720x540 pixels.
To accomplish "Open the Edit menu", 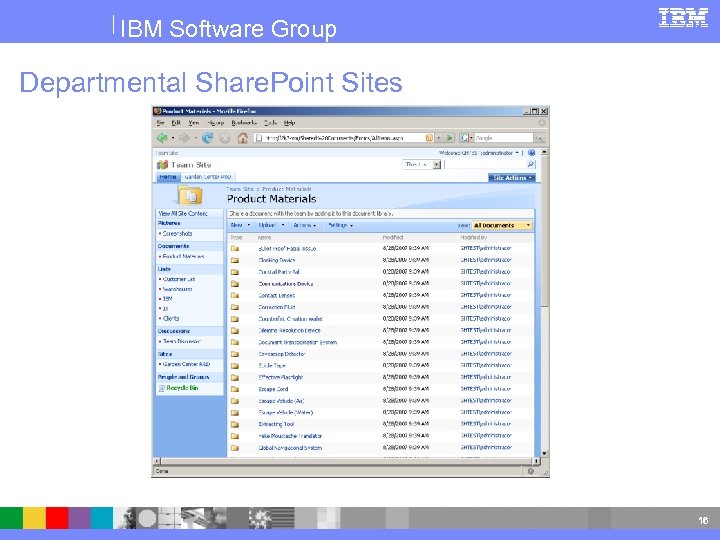I will pyautogui.click(x=176, y=123).
